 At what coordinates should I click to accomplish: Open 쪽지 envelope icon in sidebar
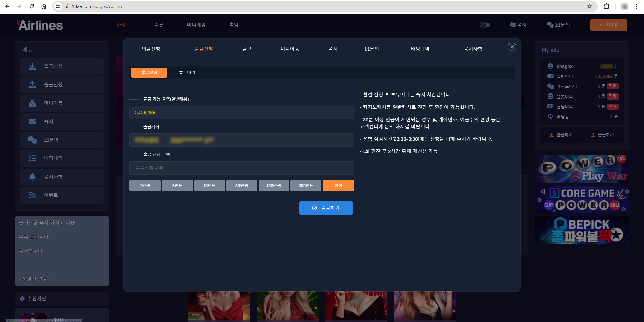(x=32, y=122)
